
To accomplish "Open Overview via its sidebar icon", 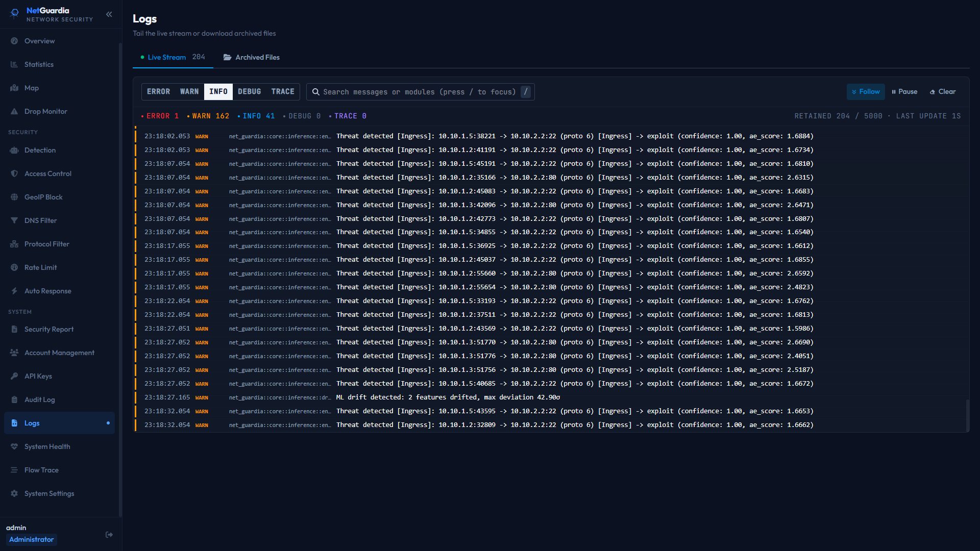I will tap(14, 41).
